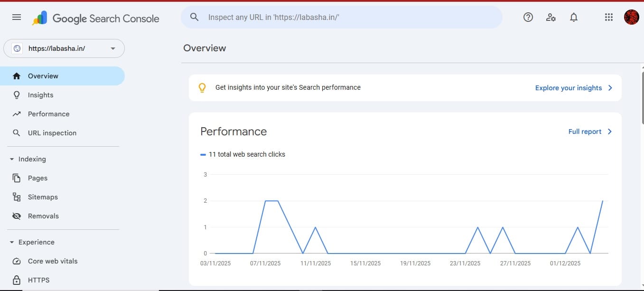
Task: Open the Pages indexing report
Action: click(x=37, y=178)
